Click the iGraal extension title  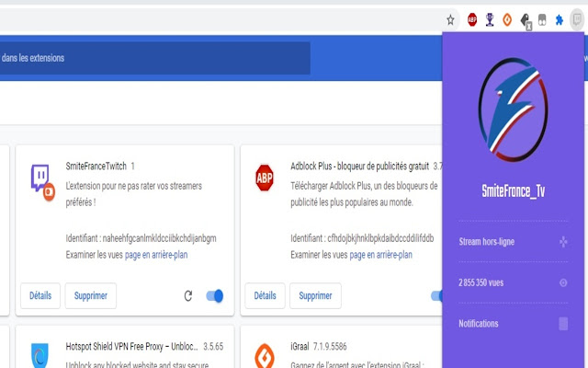pos(300,347)
